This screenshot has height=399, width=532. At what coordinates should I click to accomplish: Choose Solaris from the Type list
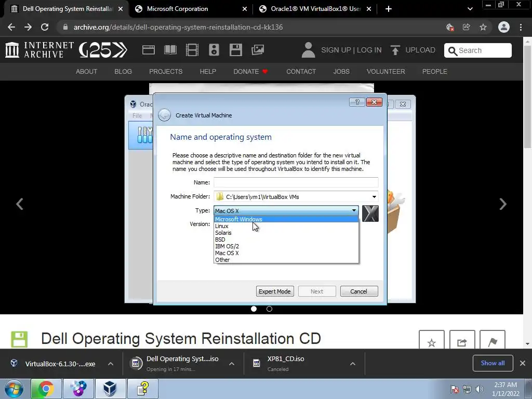coord(286,233)
